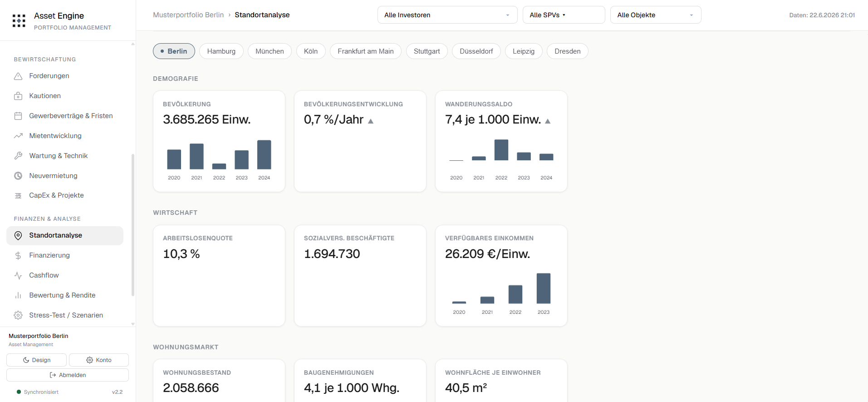Viewport: 868px width, 402px height.
Task: Click the Cashflow pulse icon
Action: click(18, 275)
